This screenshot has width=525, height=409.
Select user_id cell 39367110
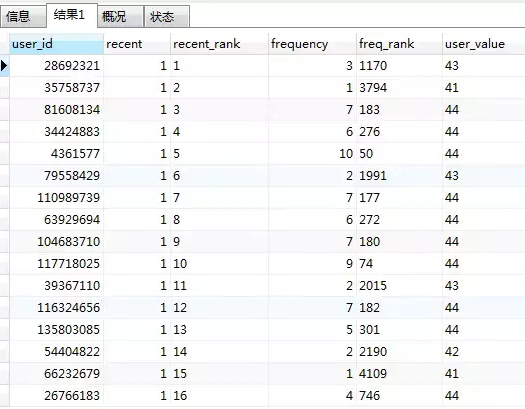[x=56, y=285]
